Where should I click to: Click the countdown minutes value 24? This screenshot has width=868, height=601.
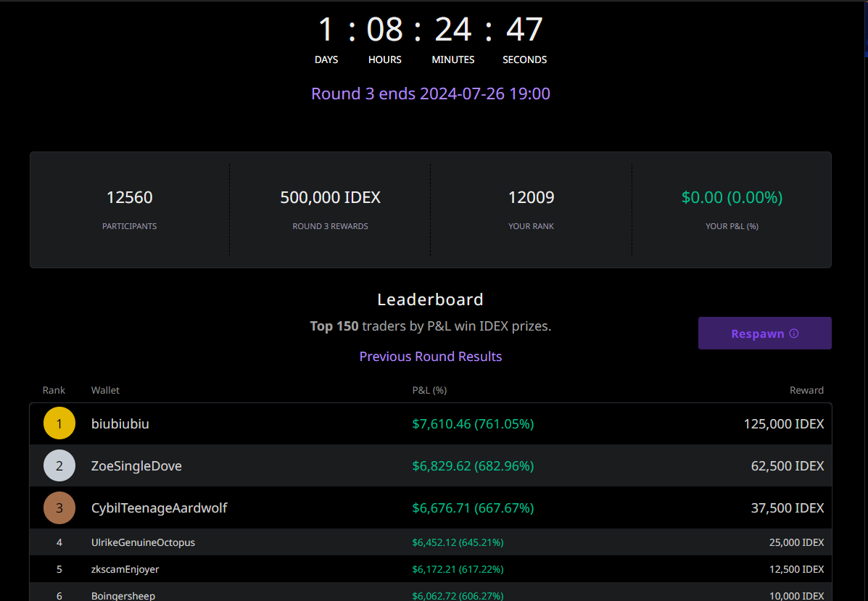pyautogui.click(x=452, y=29)
